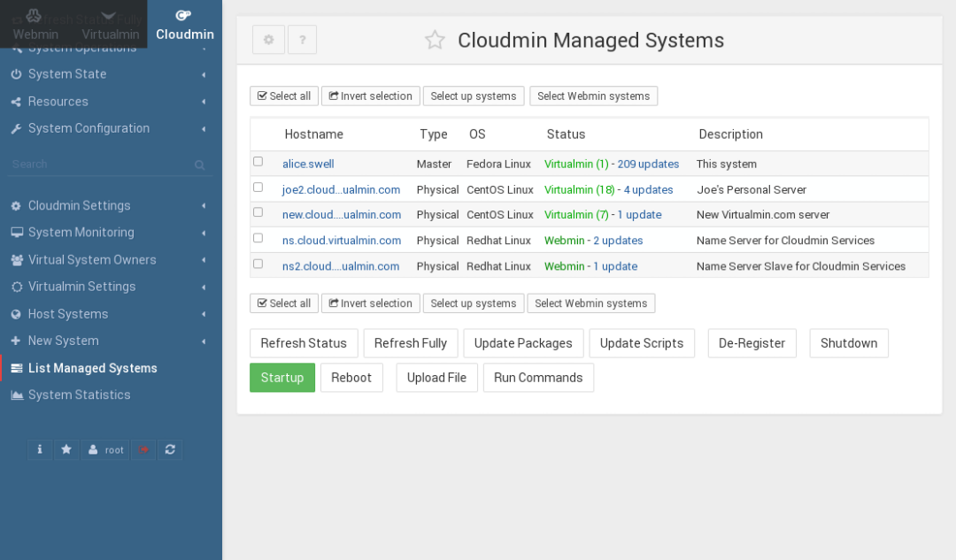Tick the checkbox for ns2.cloud....ualmin.com
956x560 pixels.
pyautogui.click(x=258, y=264)
